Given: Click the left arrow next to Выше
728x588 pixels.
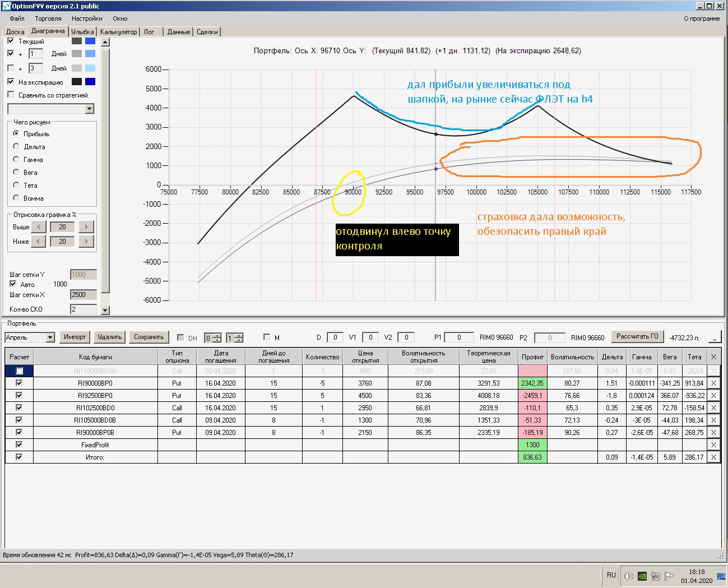Looking at the screenshot, I should click(39, 227).
